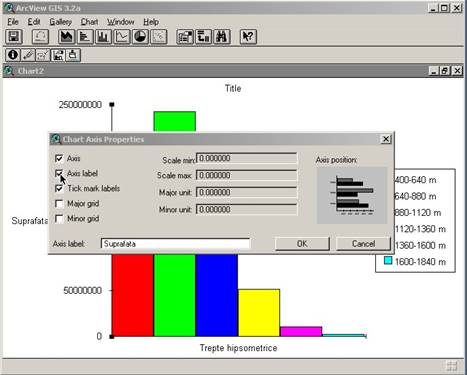This screenshot has width=467, height=375.
Task: Click Cancel in Chart Axis Properties
Action: [363, 244]
